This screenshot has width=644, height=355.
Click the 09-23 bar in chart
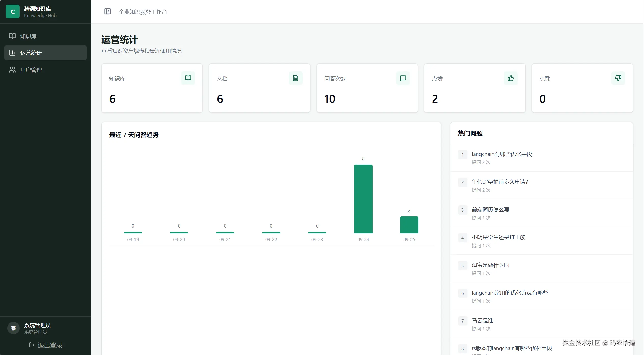[317, 233]
